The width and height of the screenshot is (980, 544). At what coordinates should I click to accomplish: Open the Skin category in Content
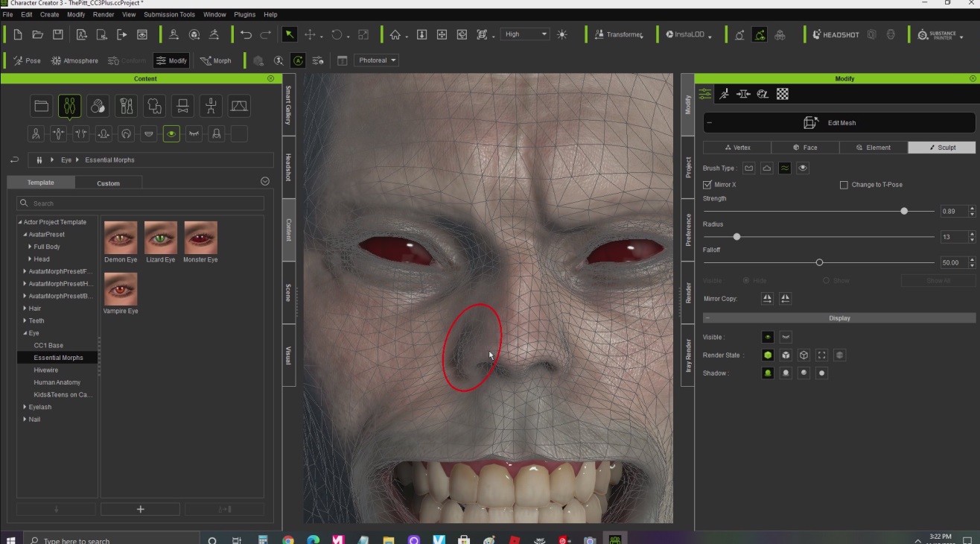click(x=98, y=107)
